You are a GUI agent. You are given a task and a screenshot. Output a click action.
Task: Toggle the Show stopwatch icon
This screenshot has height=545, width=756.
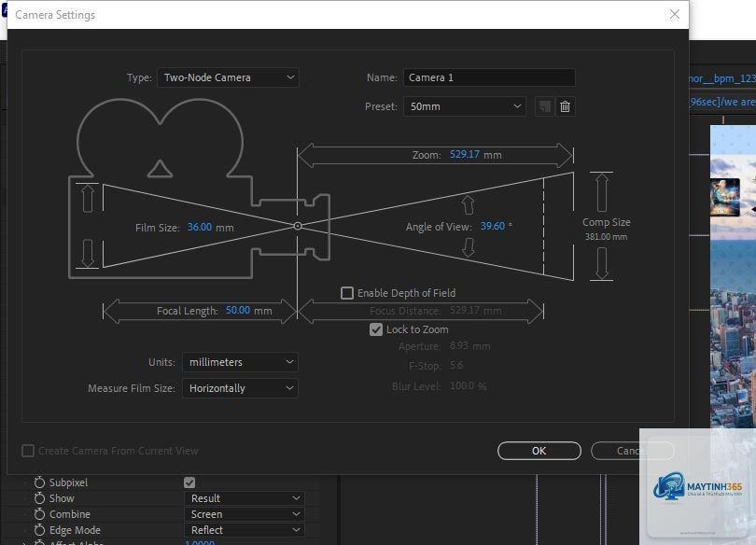39,498
